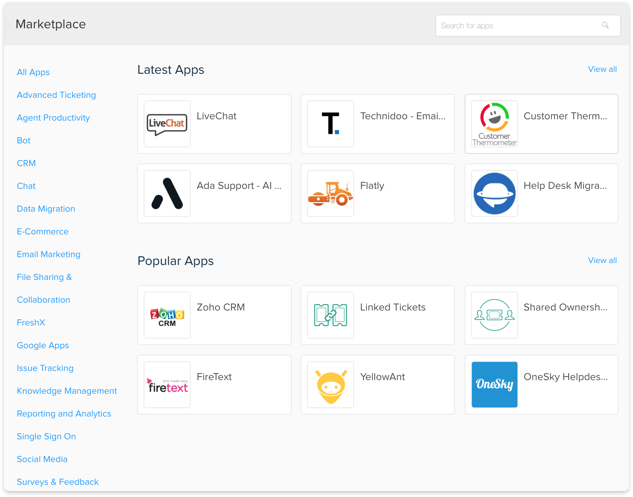Open the Customer Thermometer logo
The image size is (633, 497).
[494, 124]
